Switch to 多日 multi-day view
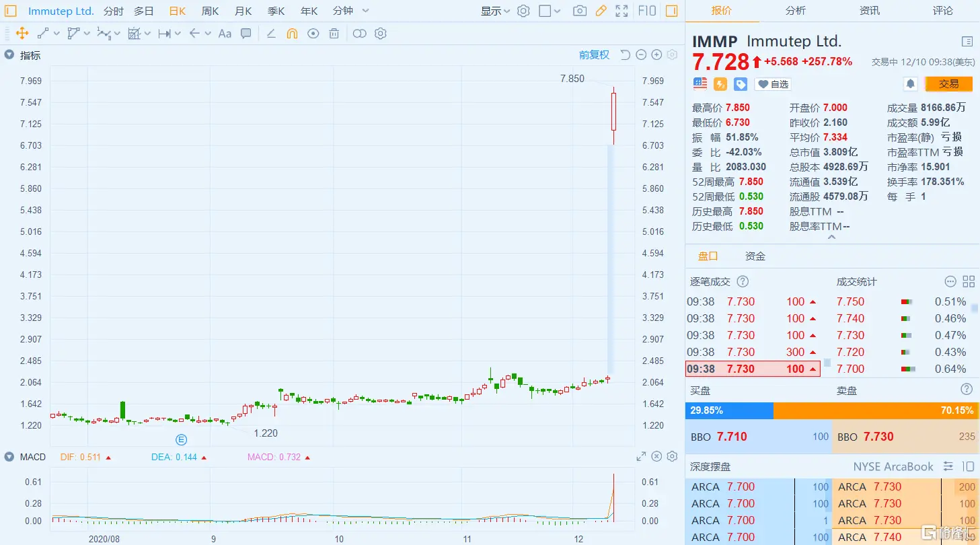Image resolution: width=980 pixels, height=545 pixels. pyautogui.click(x=144, y=11)
